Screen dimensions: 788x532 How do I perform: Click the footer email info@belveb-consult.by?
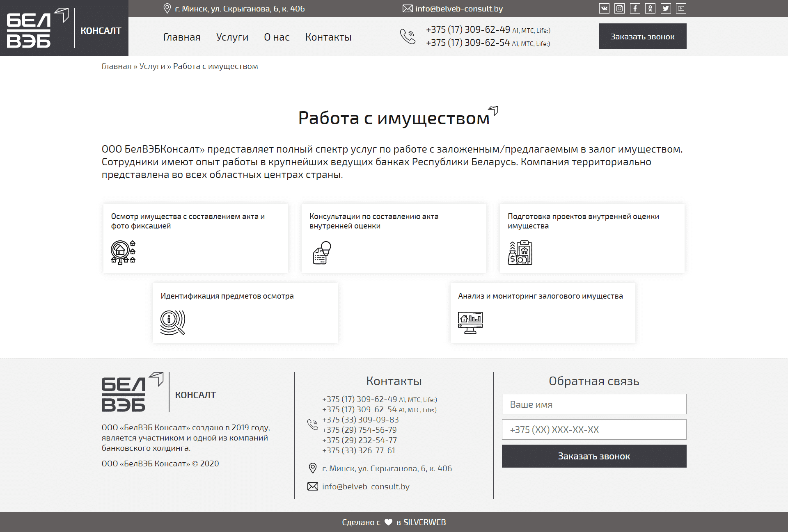coord(366,486)
